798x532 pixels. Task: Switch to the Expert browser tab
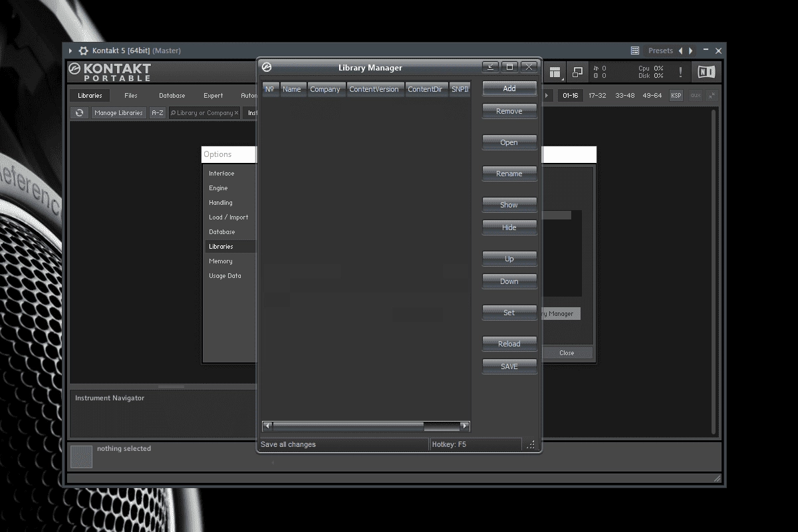213,96
